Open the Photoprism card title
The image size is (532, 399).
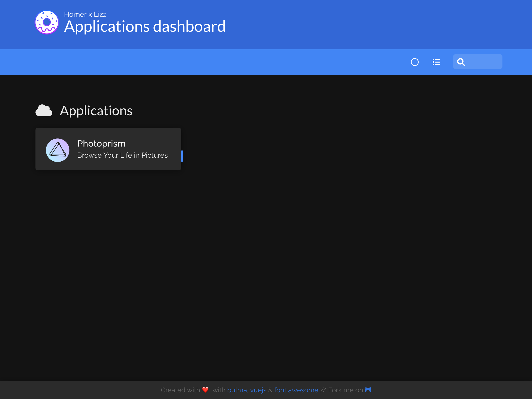[x=101, y=144]
